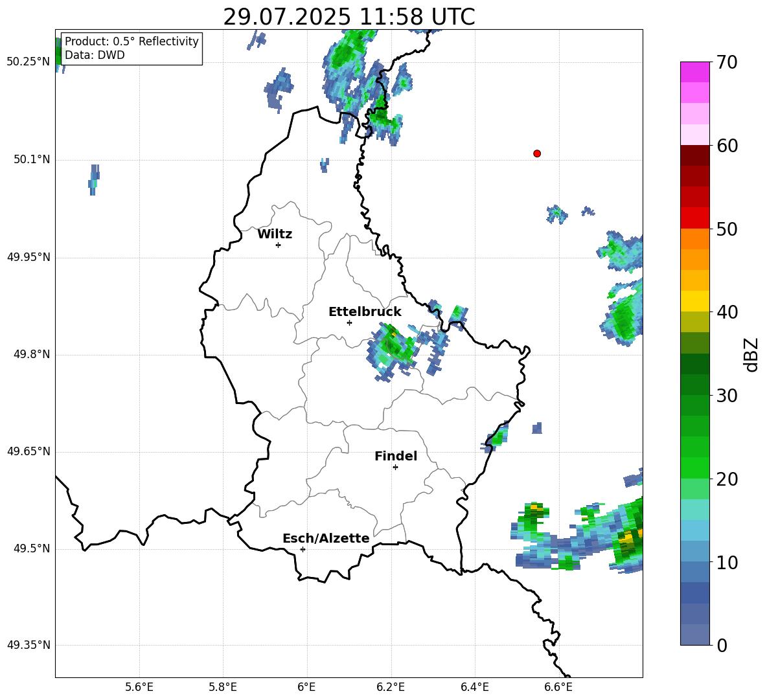767x700 pixels.
Task: Click the 20 value on the colorbar
Action: [x=727, y=479]
